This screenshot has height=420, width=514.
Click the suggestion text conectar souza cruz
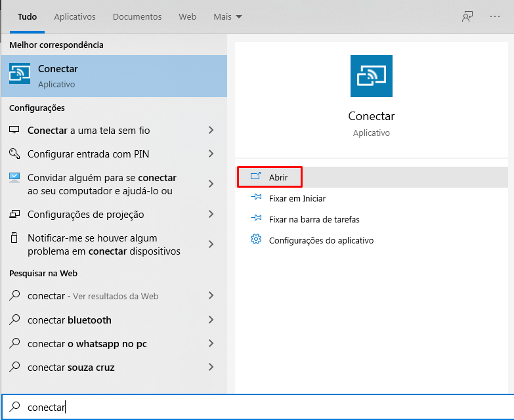tap(71, 367)
